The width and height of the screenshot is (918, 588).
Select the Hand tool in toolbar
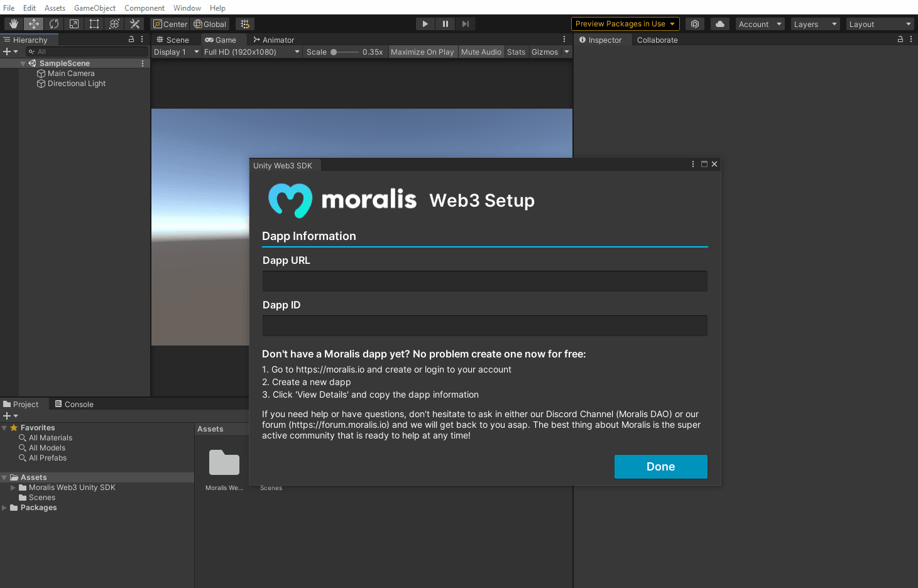14,24
